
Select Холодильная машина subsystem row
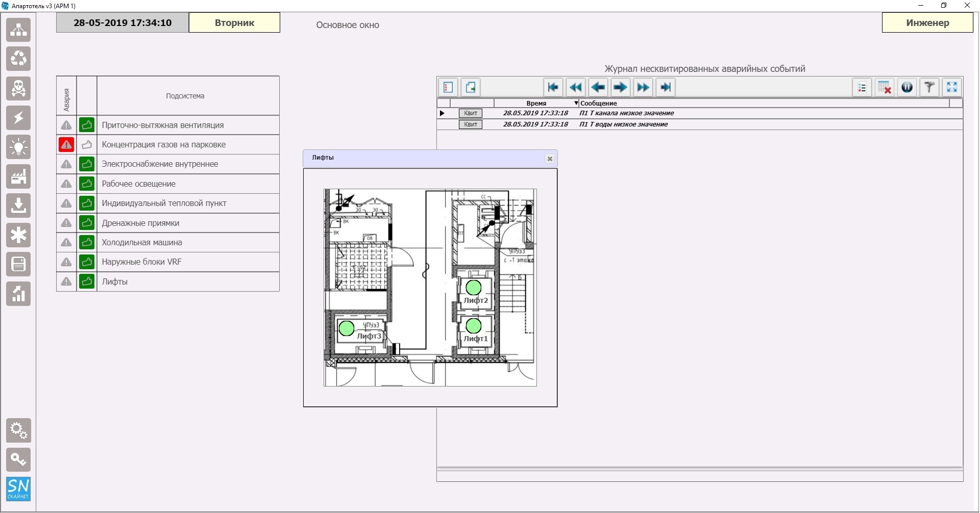coord(168,243)
